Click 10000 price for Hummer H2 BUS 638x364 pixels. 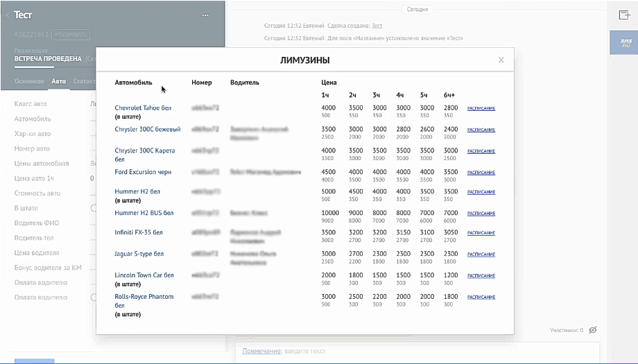pyautogui.click(x=330, y=213)
